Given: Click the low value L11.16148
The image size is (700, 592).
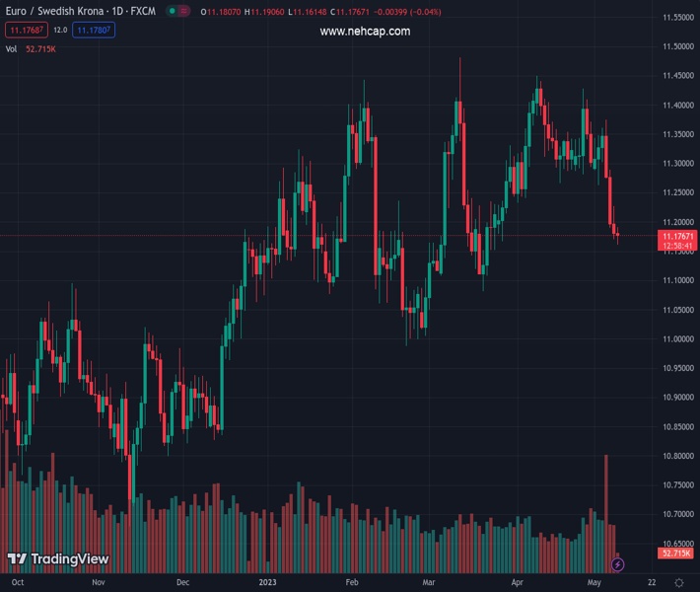Looking at the screenshot, I should click(308, 12).
